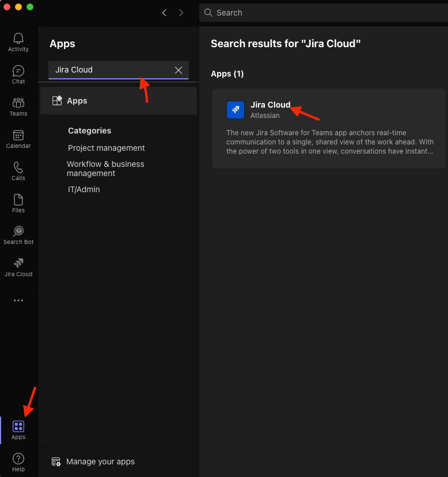Image resolution: width=448 pixels, height=477 pixels.
Task: Clear the Jira Cloud search with the X
Action: coord(179,70)
